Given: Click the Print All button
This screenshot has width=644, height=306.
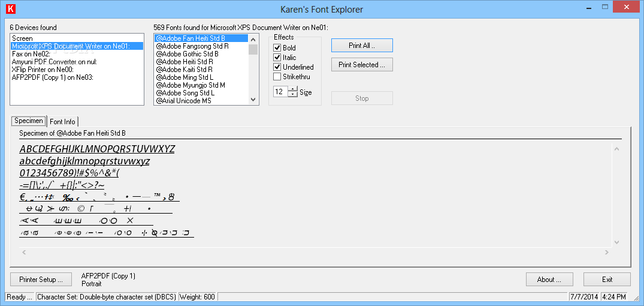Looking at the screenshot, I should click(362, 46).
